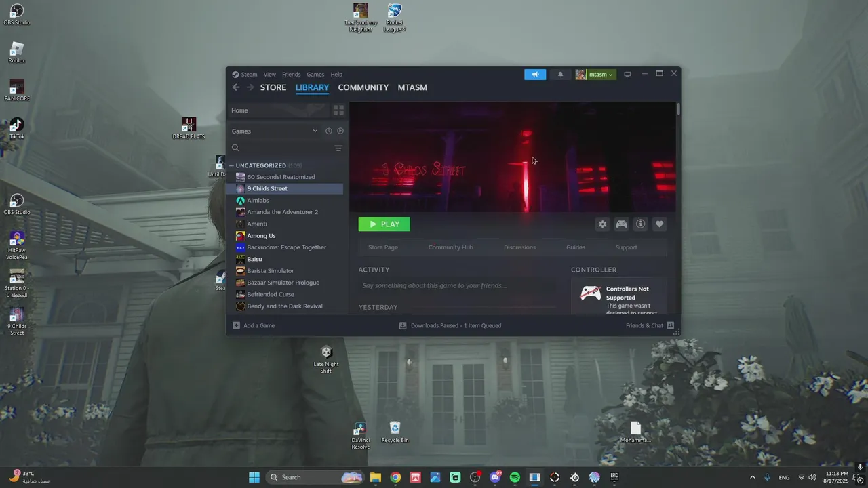Open Epic Games Launcher from taskbar

coord(614,477)
